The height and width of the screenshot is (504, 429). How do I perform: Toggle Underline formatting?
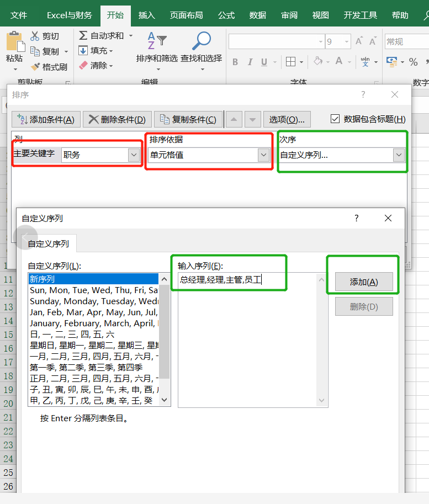pos(264,62)
